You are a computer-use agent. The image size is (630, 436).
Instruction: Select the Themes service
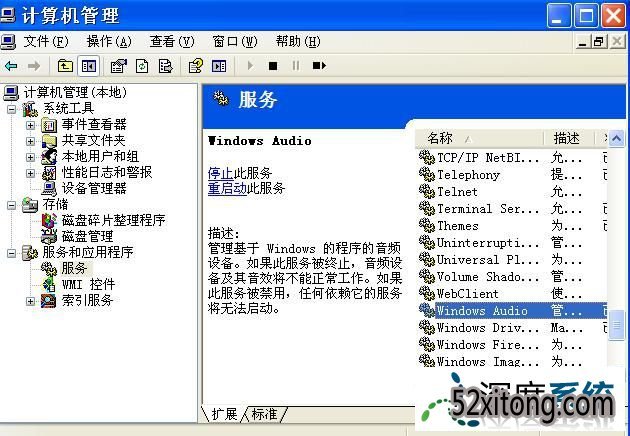512,226
